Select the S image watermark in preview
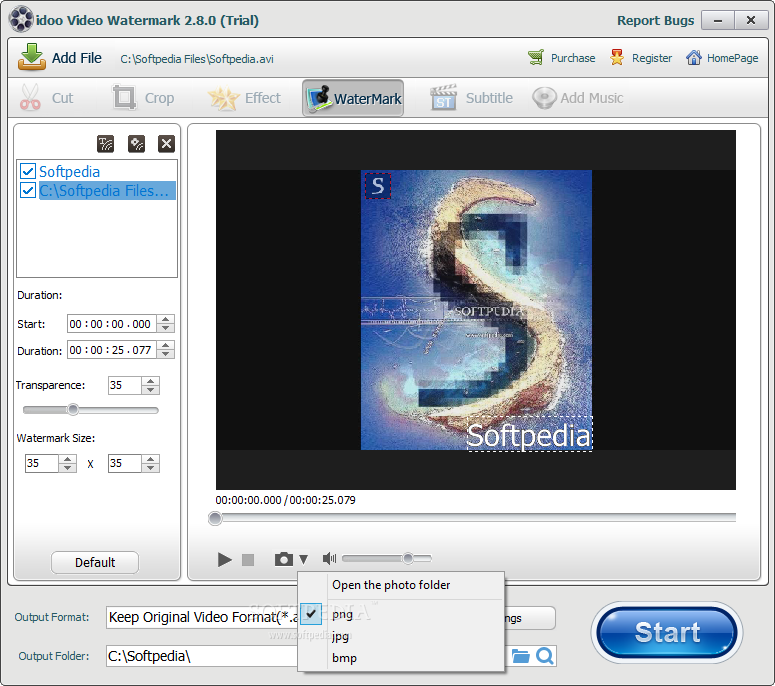This screenshot has width=775, height=686. [x=378, y=186]
